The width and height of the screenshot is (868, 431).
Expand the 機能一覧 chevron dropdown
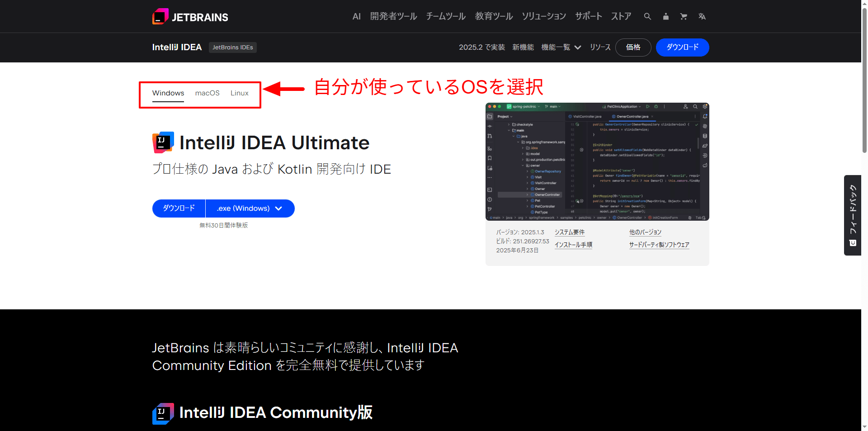pyautogui.click(x=578, y=47)
